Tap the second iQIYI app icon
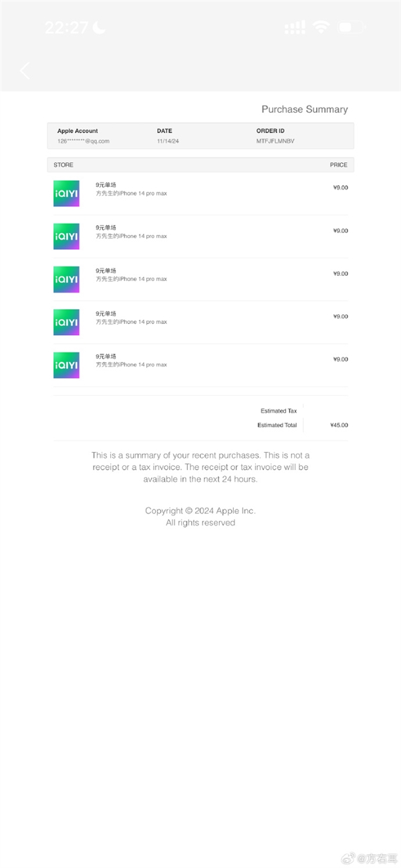The width and height of the screenshot is (401, 868). 66,236
